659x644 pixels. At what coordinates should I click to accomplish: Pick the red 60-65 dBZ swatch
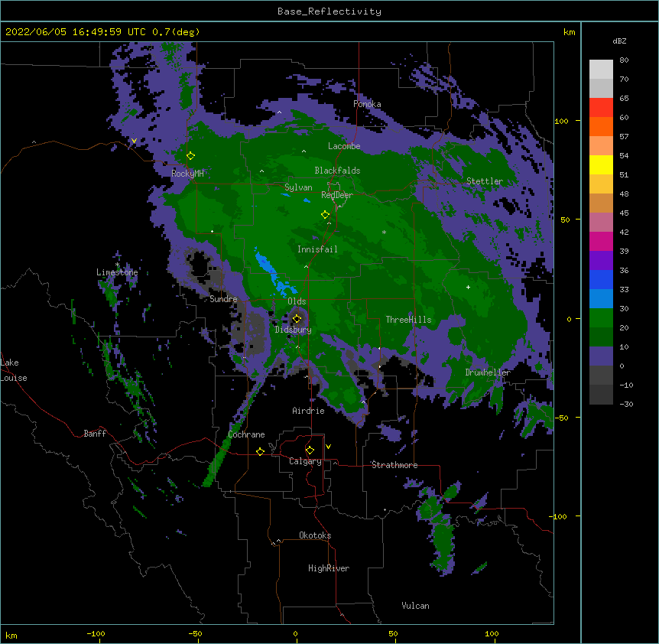[x=601, y=108]
